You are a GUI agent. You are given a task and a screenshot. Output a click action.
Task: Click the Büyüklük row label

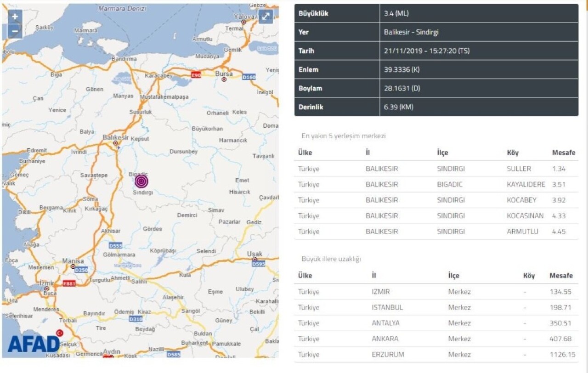point(313,13)
